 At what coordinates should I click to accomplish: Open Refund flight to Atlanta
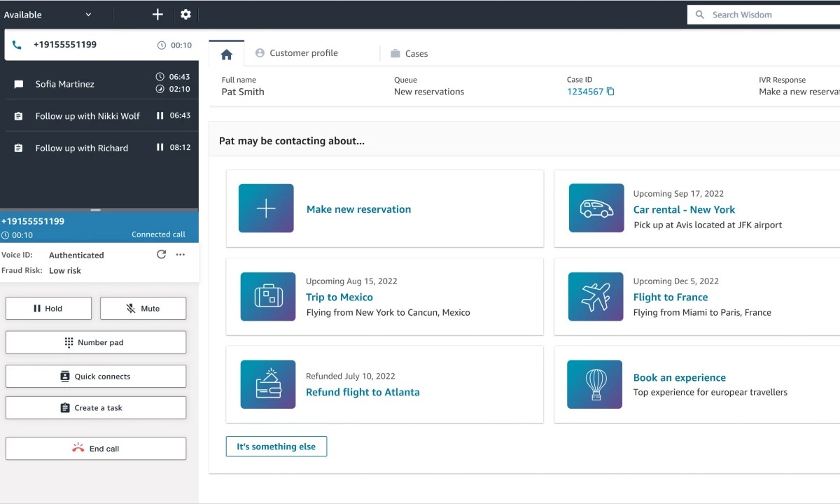(x=363, y=392)
